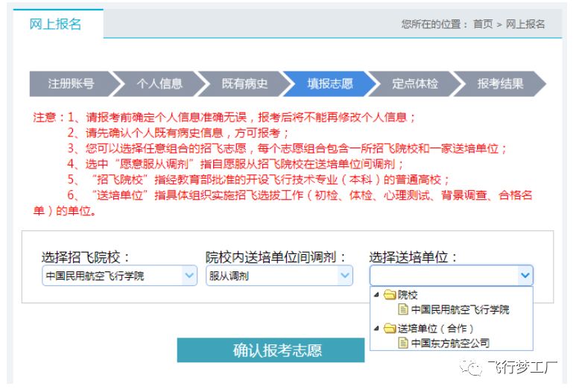This screenshot has height=392, width=576.
Task: Choose 中国东方航空公司 from the tree list
Action: click(x=450, y=343)
